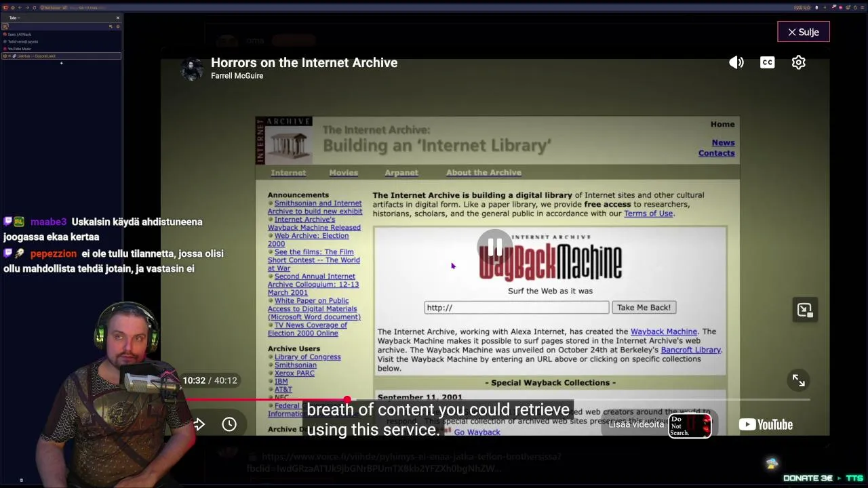This screenshot has width=868, height=488.
Task: Open TV News Coverage of Election 2000 link
Action: click(307, 329)
